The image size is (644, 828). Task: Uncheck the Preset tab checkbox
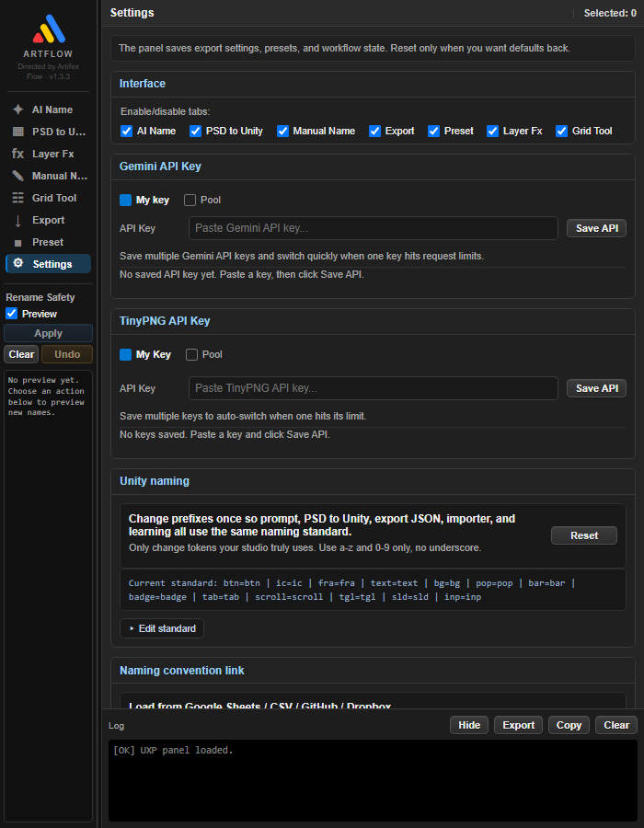click(x=434, y=131)
